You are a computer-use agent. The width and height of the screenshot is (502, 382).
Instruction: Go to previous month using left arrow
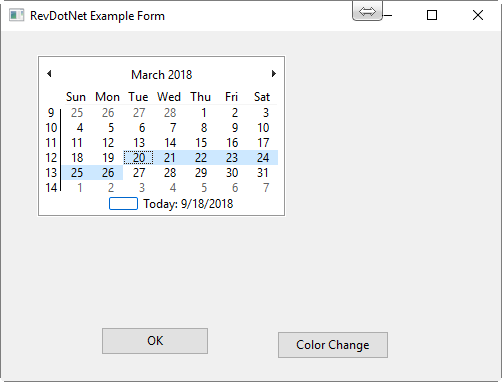click(49, 74)
